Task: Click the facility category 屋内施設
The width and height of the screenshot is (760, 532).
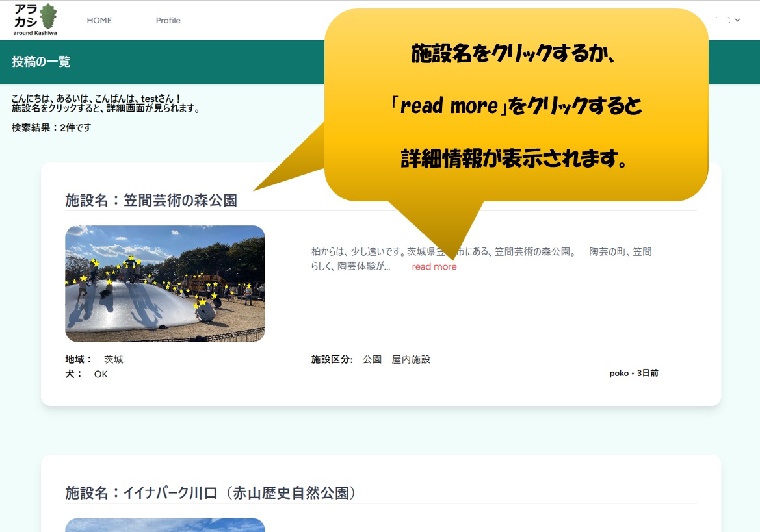Action: 411,360
